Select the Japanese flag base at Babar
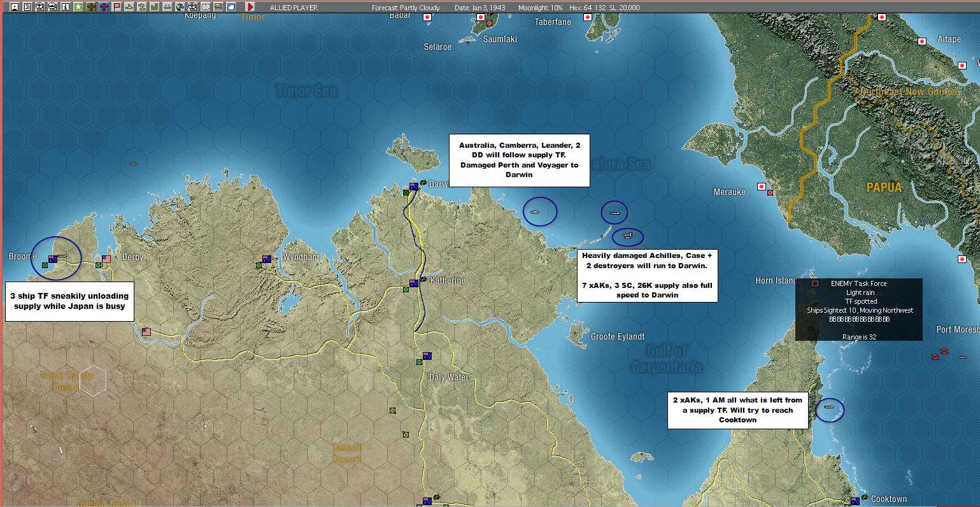Image resolution: width=980 pixels, height=507 pixels. tap(427, 17)
